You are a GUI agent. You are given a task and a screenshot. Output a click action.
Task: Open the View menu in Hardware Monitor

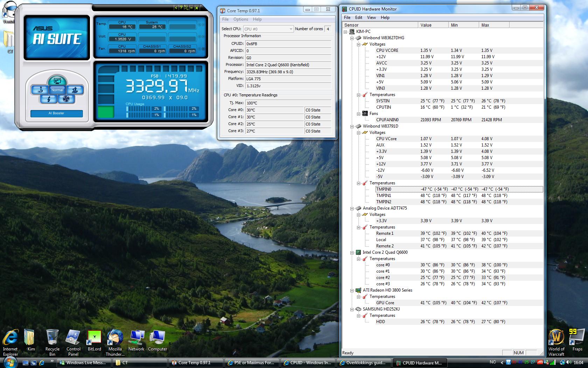tap(371, 18)
